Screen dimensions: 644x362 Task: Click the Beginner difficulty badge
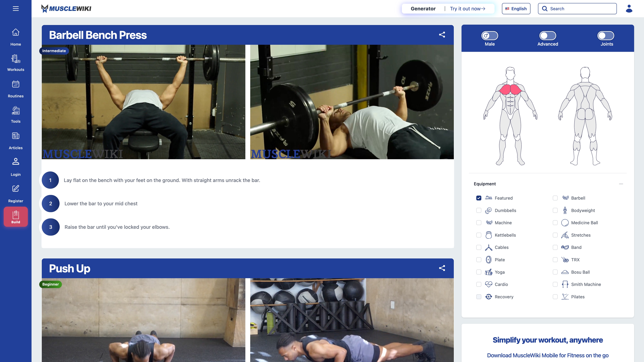tap(50, 284)
